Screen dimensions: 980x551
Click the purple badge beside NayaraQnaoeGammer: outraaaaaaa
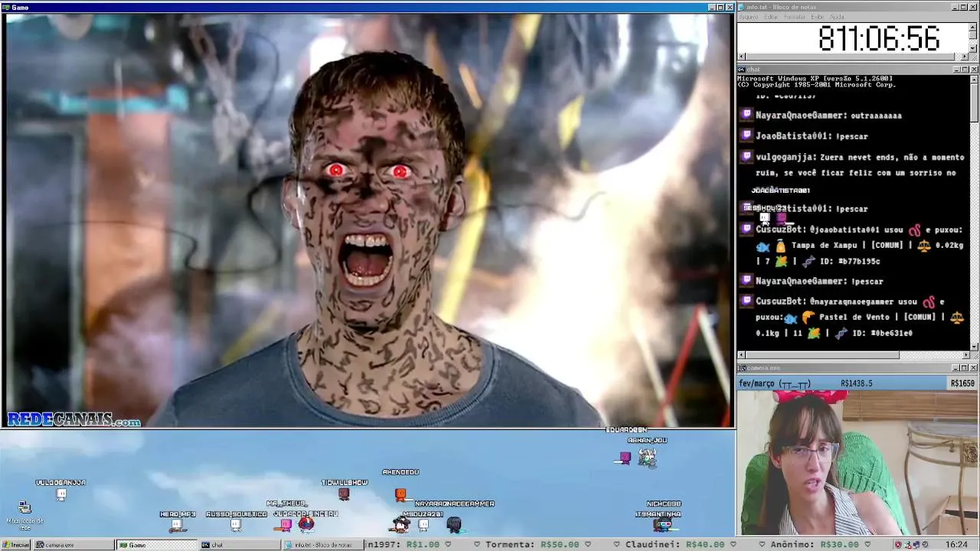coord(746,115)
